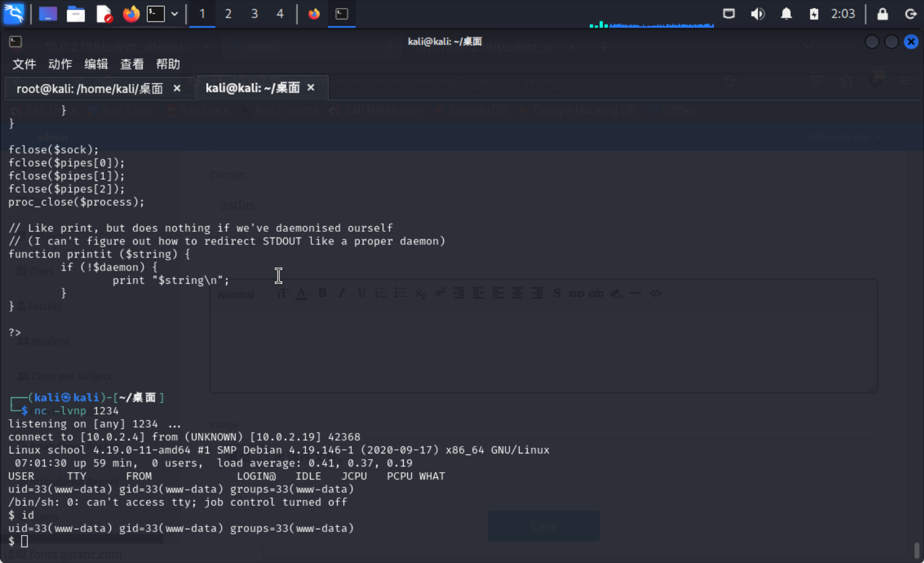Switch to workspace 2
This screenshot has height=563, width=924.
(228, 14)
